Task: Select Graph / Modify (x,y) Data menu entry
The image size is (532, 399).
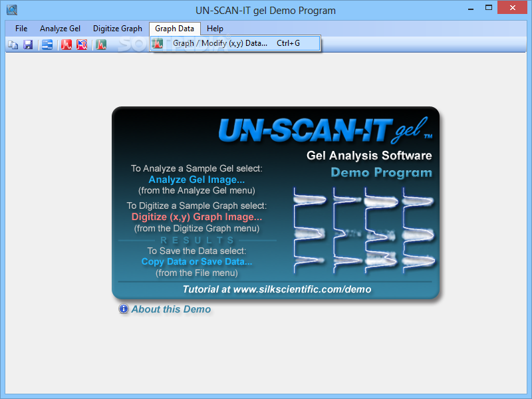Action: (235, 43)
